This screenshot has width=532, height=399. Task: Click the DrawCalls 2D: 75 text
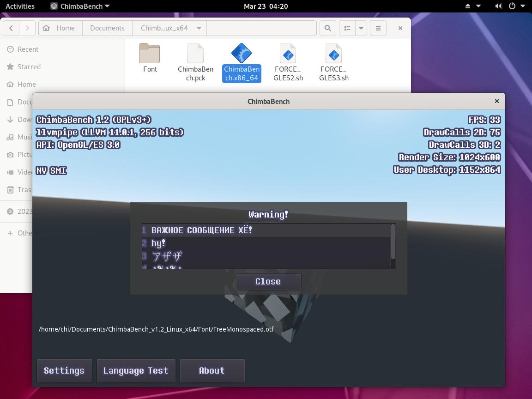tap(462, 133)
